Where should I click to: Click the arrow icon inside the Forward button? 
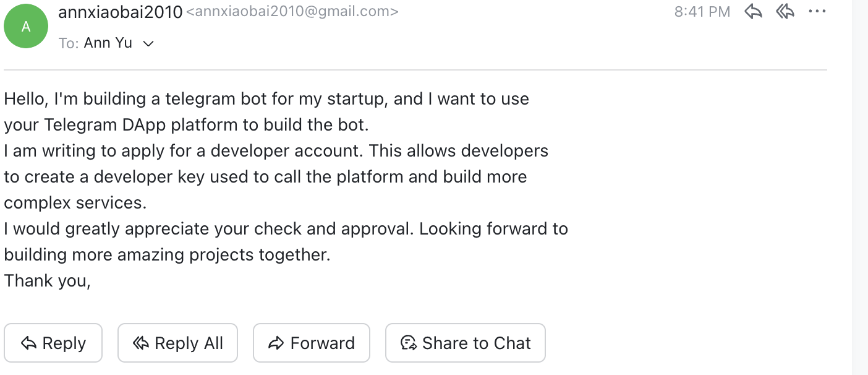276,343
